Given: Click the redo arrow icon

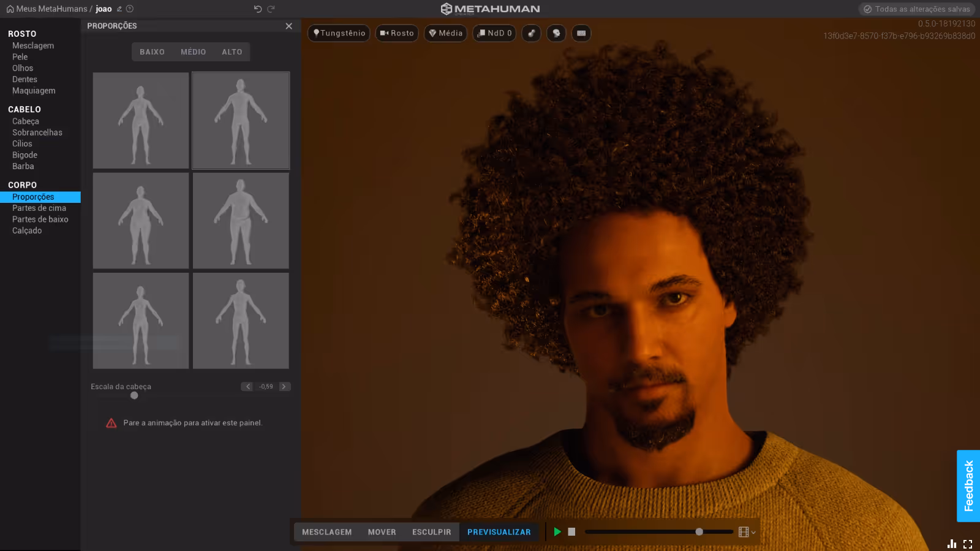Looking at the screenshot, I should (271, 9).
